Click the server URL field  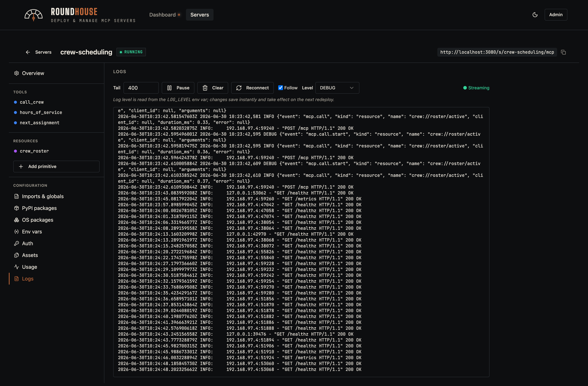(497, 52)
